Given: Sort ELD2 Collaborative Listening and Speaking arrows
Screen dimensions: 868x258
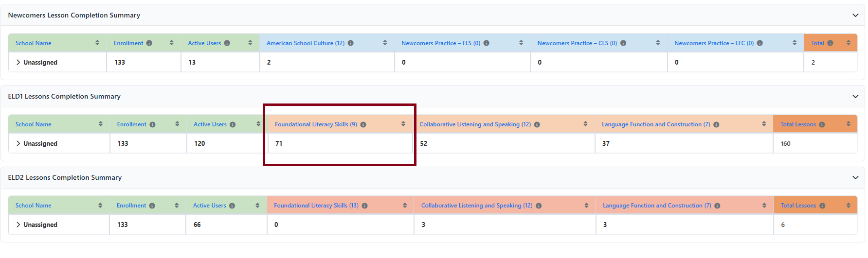Looking at the screenshot, I should [x=586, y=206].
